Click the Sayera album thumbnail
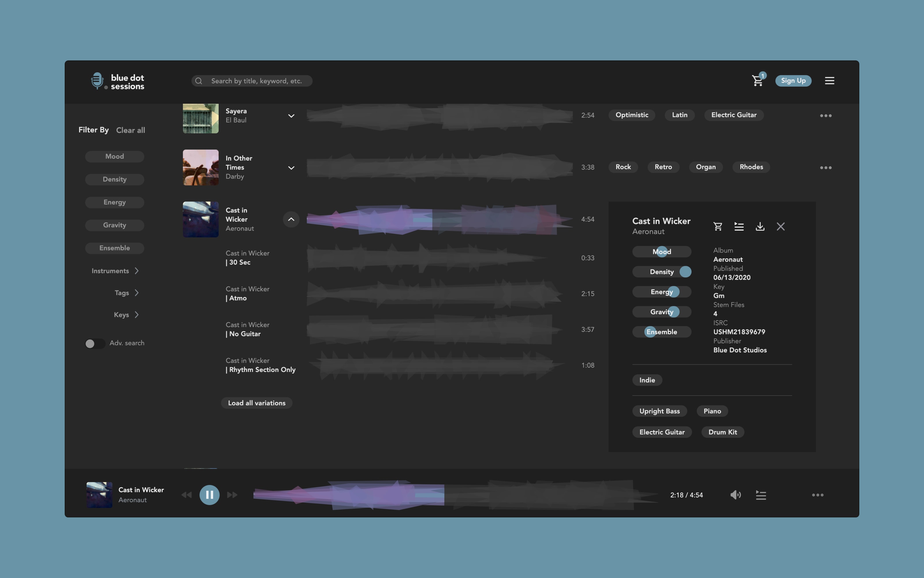The width and height of the screenshot is (924, 578). pyautogui.click(x=200, y=118)
